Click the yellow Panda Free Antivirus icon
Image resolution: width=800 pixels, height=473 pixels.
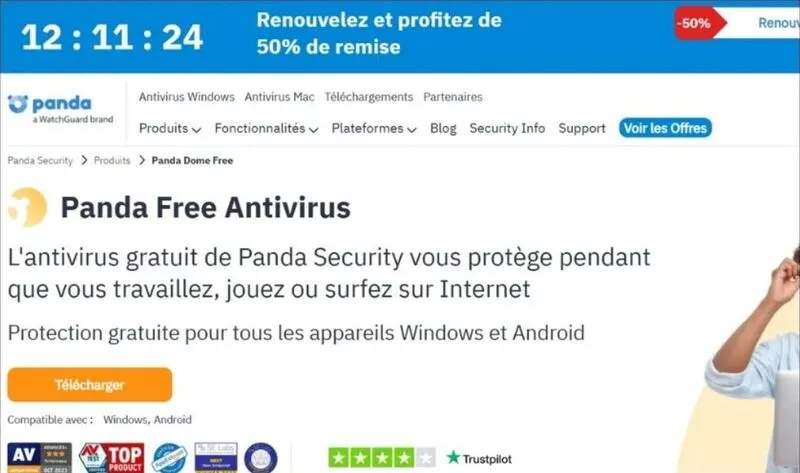(x=28, y=207)
